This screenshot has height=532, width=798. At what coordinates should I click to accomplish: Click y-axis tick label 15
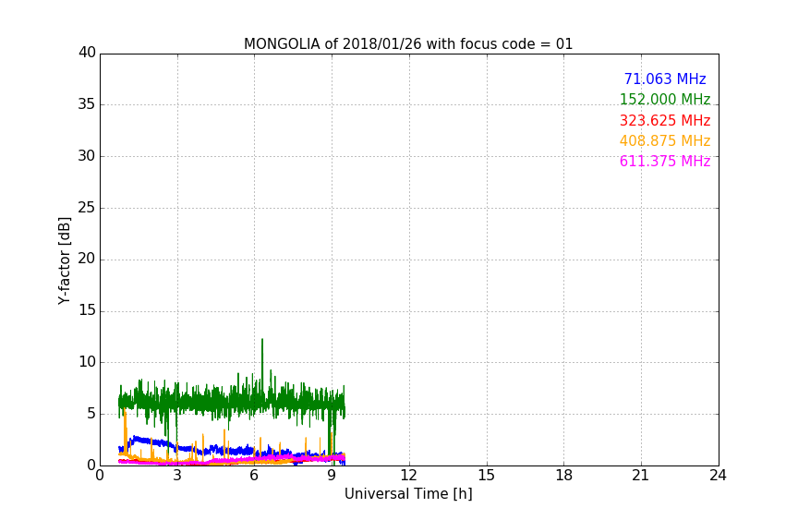click(87, 310)
